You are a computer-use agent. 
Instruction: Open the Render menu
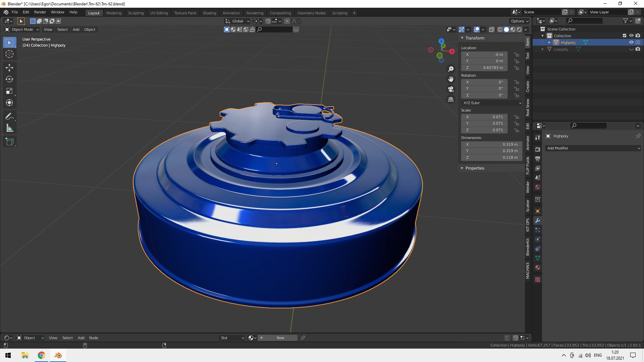click(x=40, y=12)
